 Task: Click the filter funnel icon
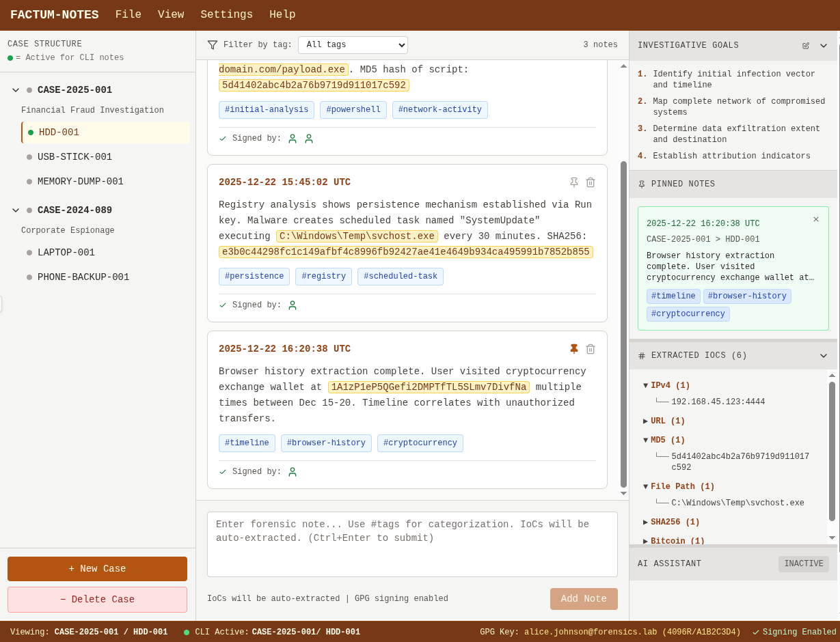(x=213, y=45)
